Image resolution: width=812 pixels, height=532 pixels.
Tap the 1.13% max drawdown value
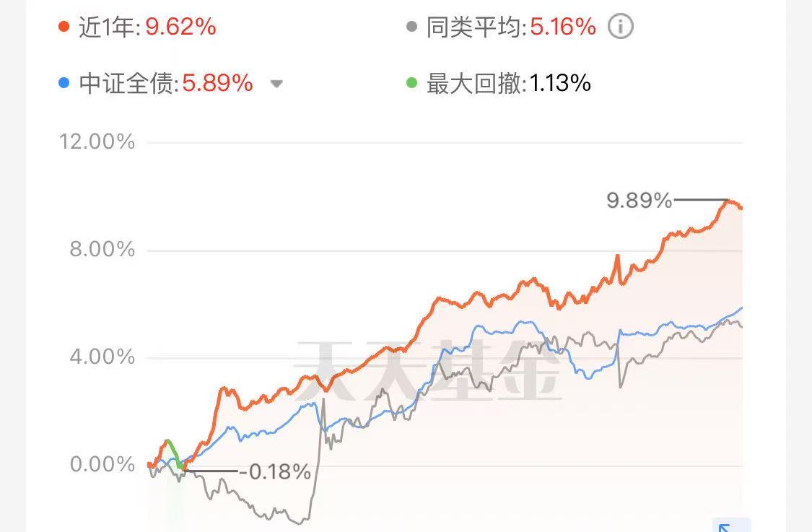(560, 84)
